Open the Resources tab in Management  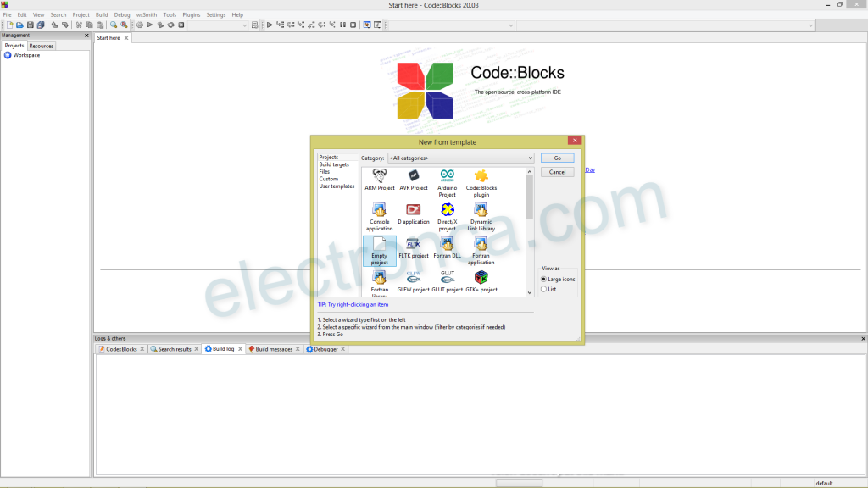[41, 46]
